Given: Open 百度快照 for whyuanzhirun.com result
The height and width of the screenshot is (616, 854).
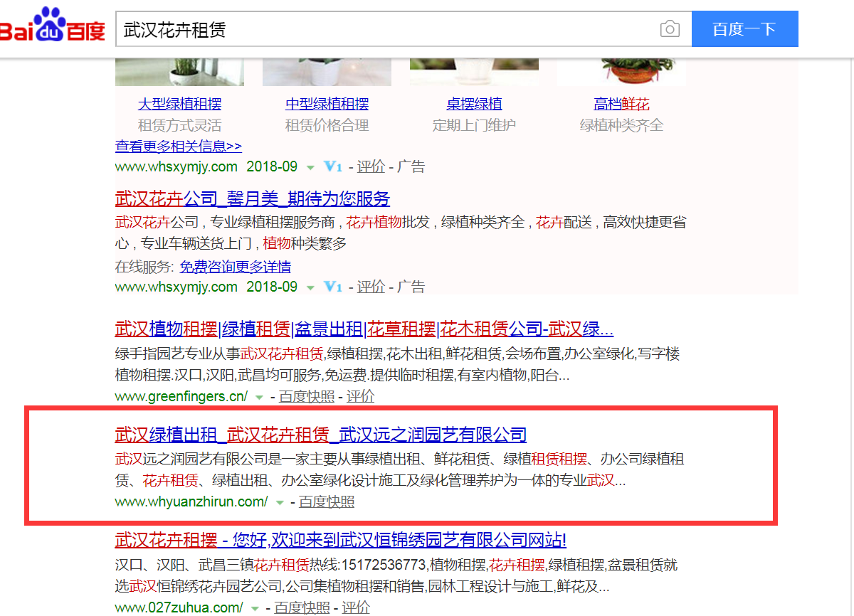Looking at the screenshot, I should (327, 501).
